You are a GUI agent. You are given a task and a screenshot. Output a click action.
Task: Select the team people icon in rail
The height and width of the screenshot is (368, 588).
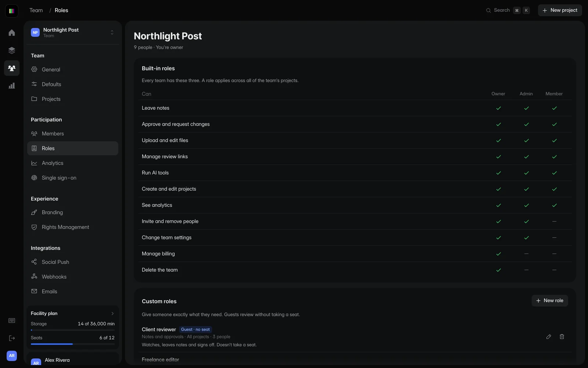12,68
